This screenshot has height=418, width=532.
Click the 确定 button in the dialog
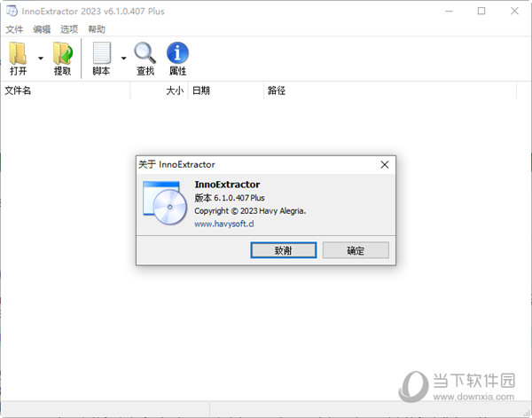(x=356, y=250)
